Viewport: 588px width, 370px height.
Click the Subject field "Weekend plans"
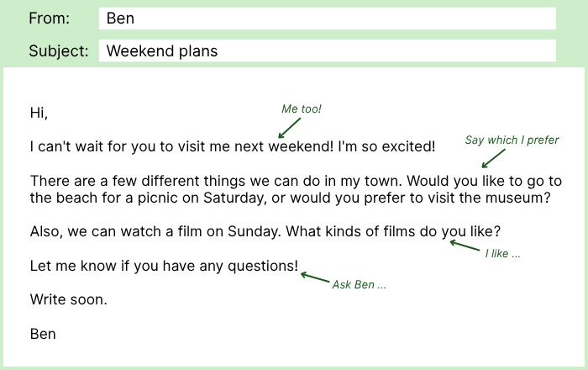[327, 50]
